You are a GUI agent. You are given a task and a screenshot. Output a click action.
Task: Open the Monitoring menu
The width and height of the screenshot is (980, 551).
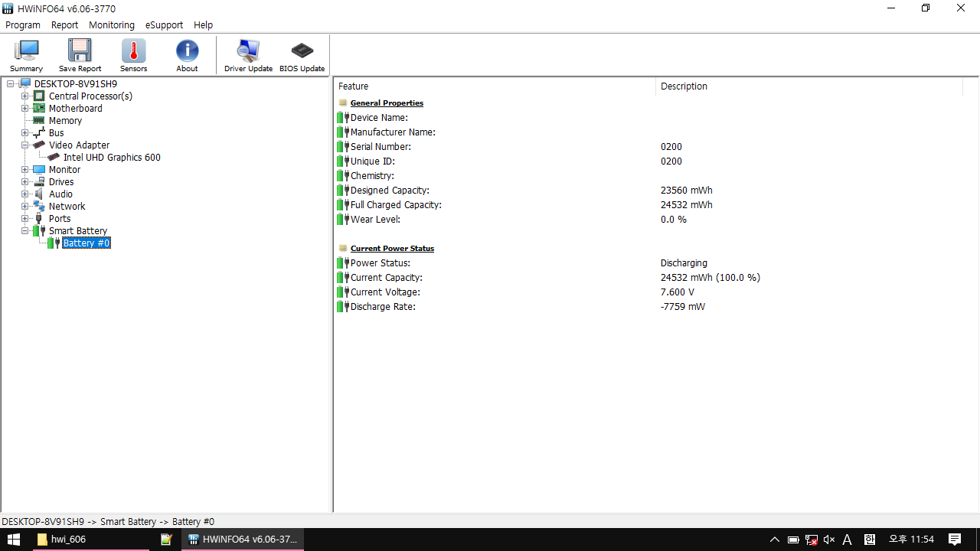coord(111,25)
